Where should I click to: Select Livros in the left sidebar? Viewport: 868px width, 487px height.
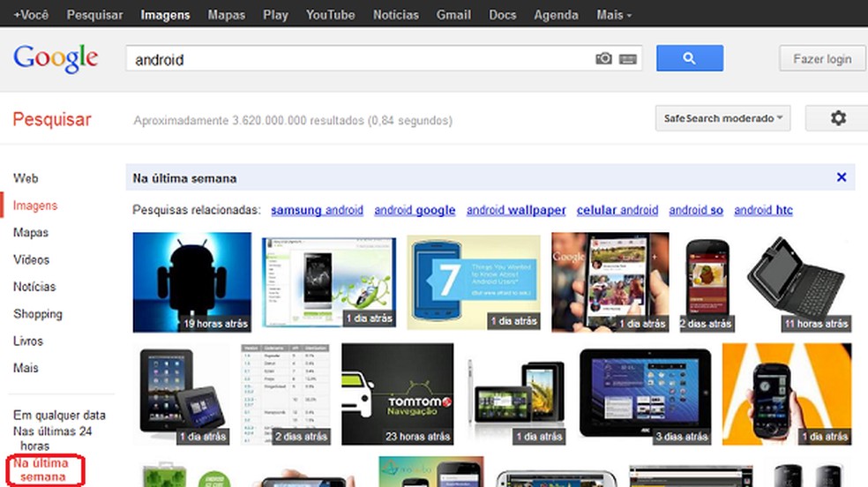[28, 341]
